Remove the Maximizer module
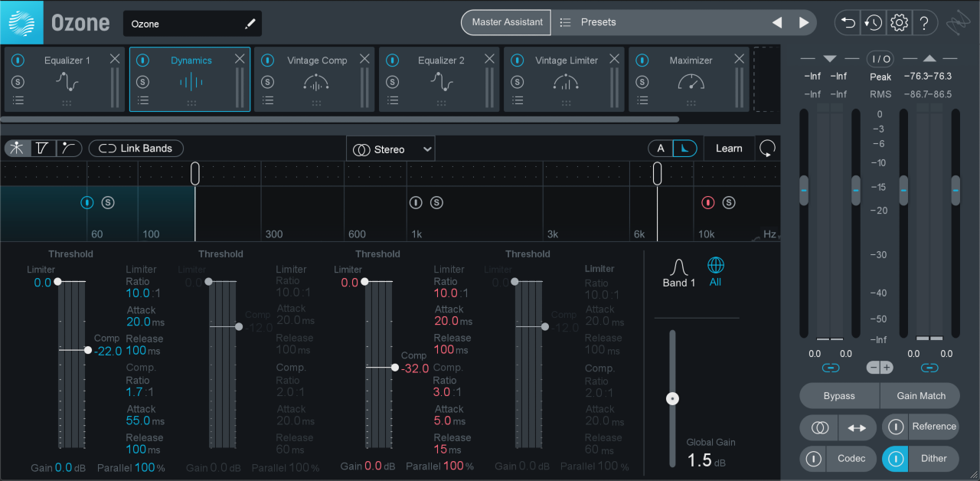This screenshot has width=980, height=481. tap(739, 59)
